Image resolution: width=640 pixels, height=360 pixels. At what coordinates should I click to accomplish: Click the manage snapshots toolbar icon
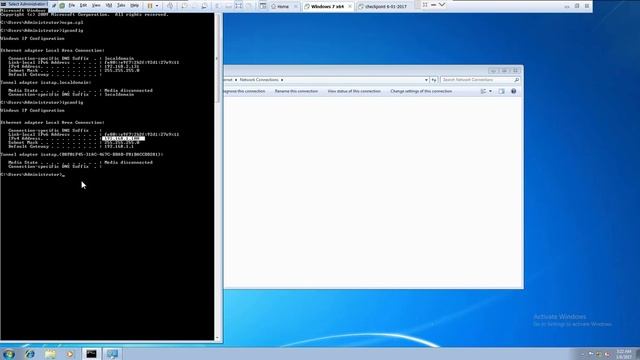pos(204,6)
